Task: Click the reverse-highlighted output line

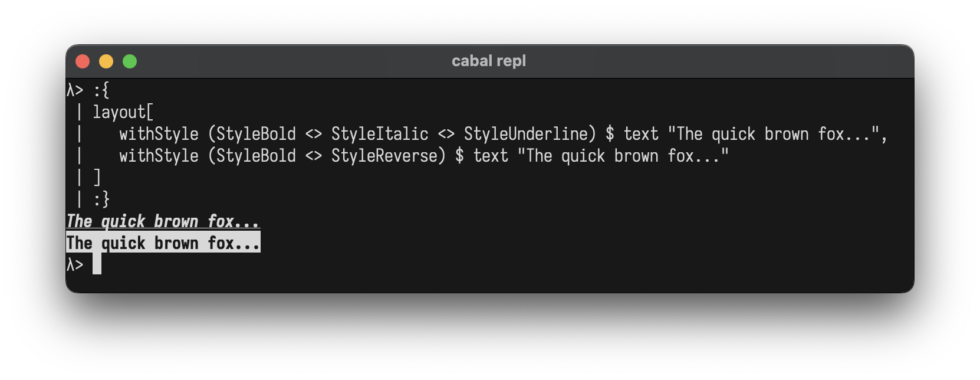Action: point(163,243)
